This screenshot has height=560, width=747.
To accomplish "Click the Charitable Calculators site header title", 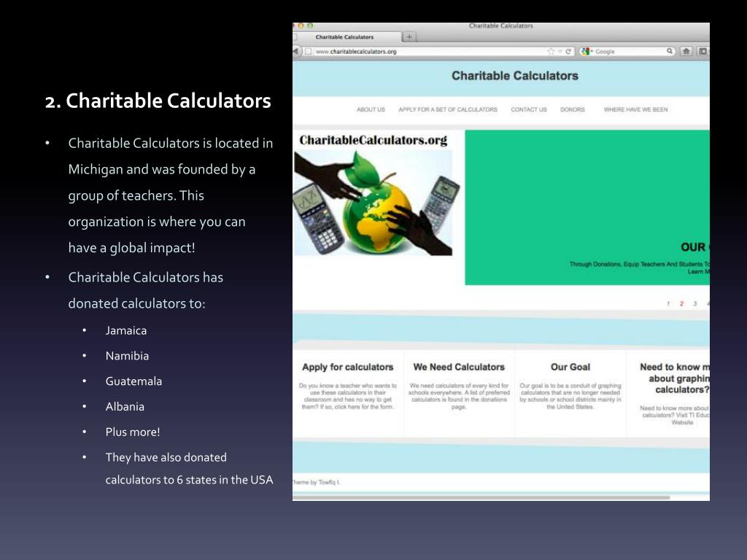I will click(x=514, y=76).
